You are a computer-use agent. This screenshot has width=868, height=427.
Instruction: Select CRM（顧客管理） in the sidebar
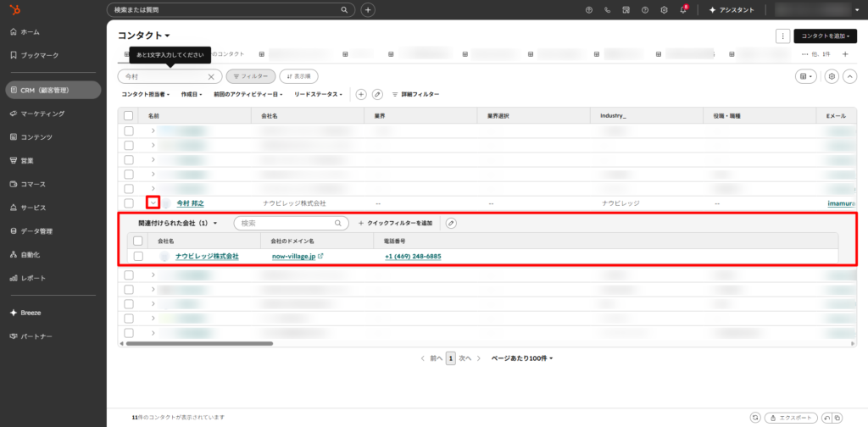(x=53, y=90)
